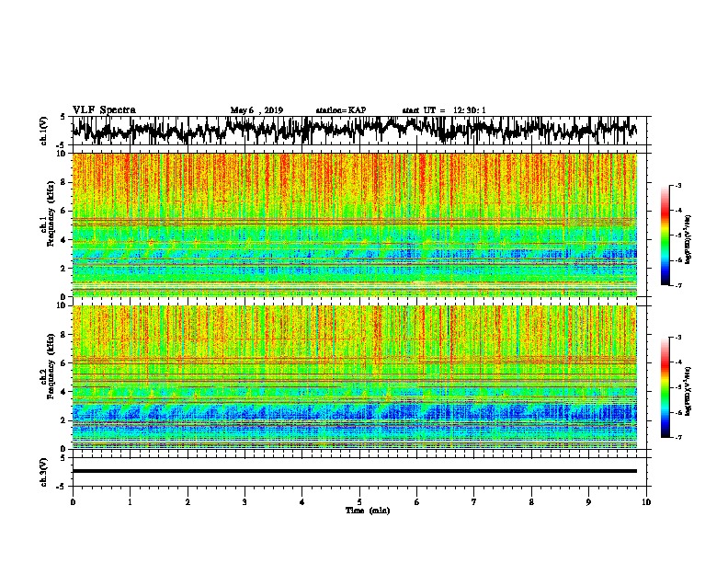Screen dimensions: 728x563
Task: Click the ch.2 colorbar log(PSD) label
Action: (688, 391)
